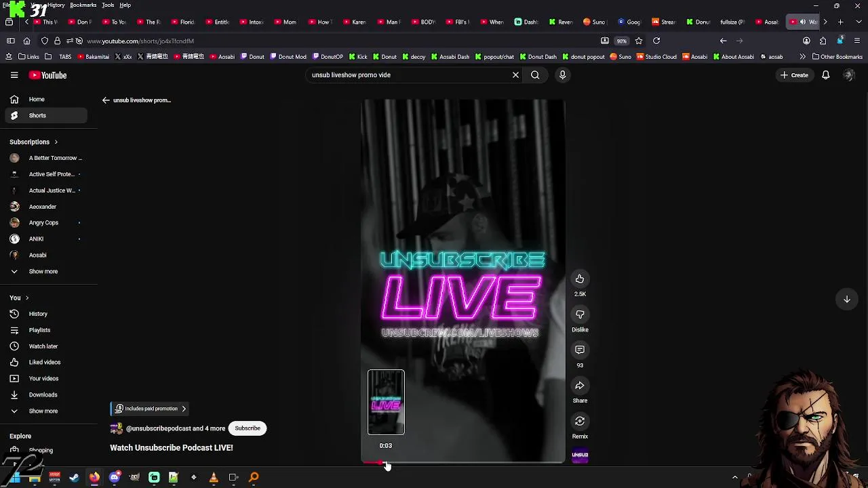Open the comments panel showing 93

580,350
